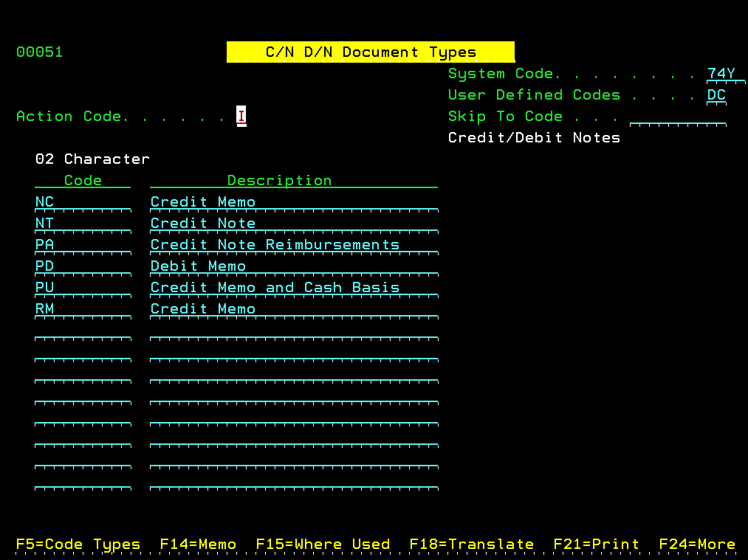This screenshot has width=748, height=560.
Task: Select the PU code field
Action: pos(83,288)
